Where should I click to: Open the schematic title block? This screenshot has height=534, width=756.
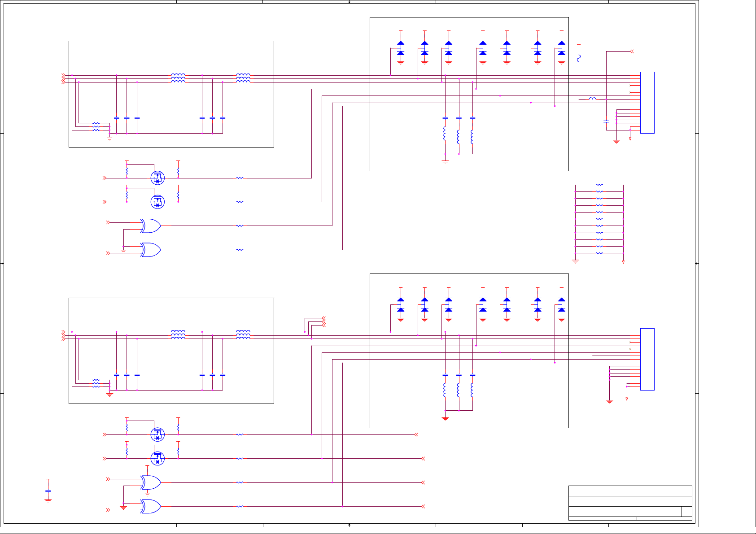coord(630,503)
